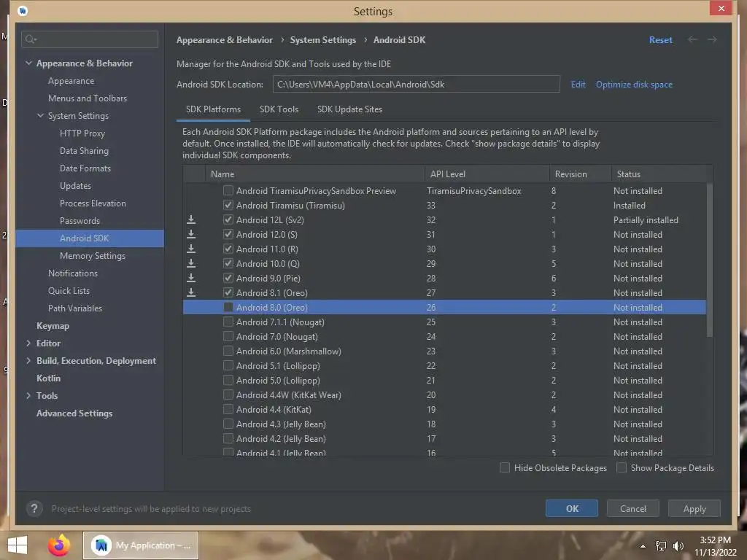Open My Application taskbar window
This screenshot has width=747, height=560.
[x=141, y=545]
